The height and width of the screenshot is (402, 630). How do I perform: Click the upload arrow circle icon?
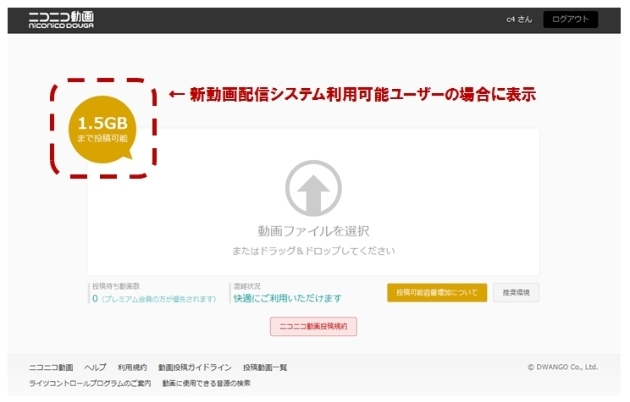(x=313, y=188)
